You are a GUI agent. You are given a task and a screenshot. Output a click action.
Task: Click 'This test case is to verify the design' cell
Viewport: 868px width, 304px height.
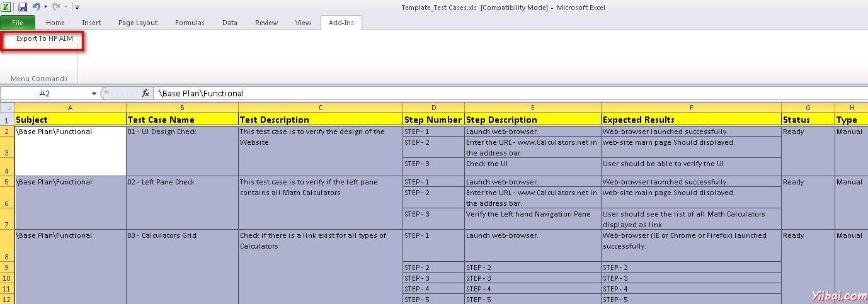(x=321, y=151)
